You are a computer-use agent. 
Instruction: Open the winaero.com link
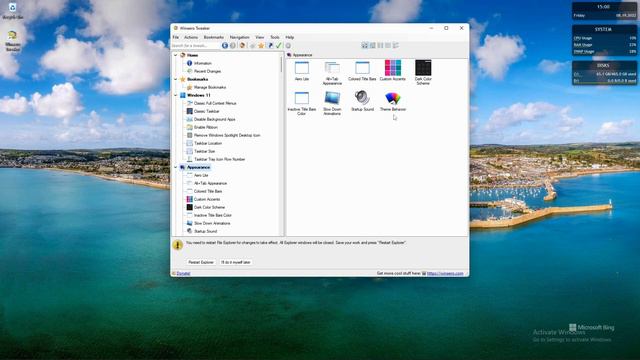pyautogui.click(x=445, y=273)
